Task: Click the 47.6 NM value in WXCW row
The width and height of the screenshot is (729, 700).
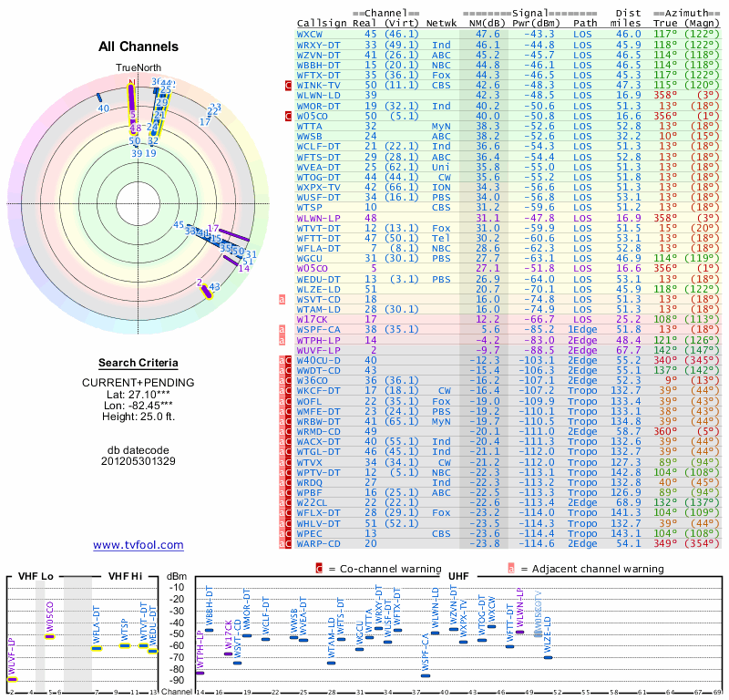Action: point(488,35)
